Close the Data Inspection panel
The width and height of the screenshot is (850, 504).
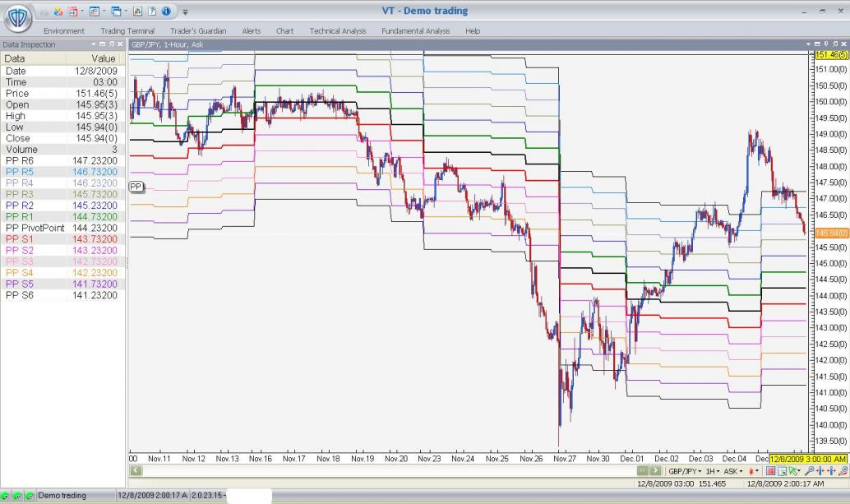(x=120, y=44)
